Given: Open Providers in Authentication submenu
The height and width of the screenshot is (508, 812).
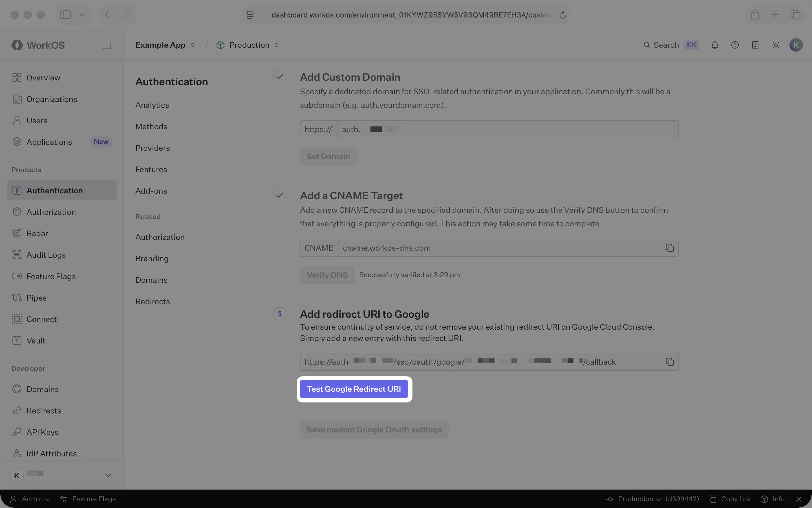Looking at the screenshot, I should coord(153,148).
